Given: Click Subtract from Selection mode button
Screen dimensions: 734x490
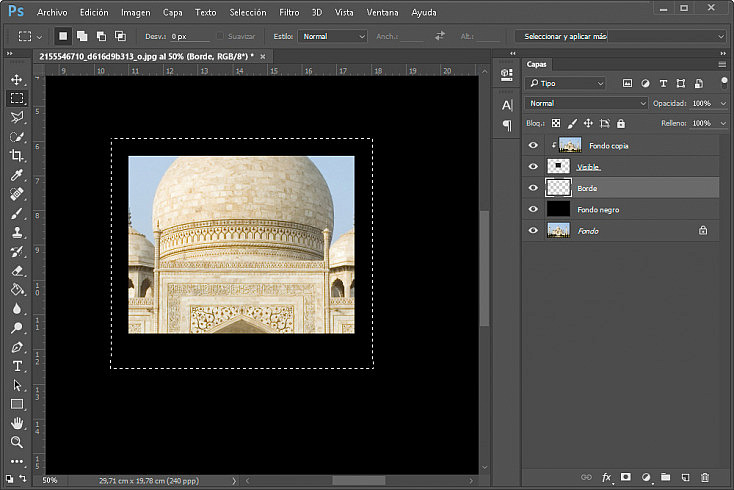Looking at the screenshot, I should tap(101, 36).
